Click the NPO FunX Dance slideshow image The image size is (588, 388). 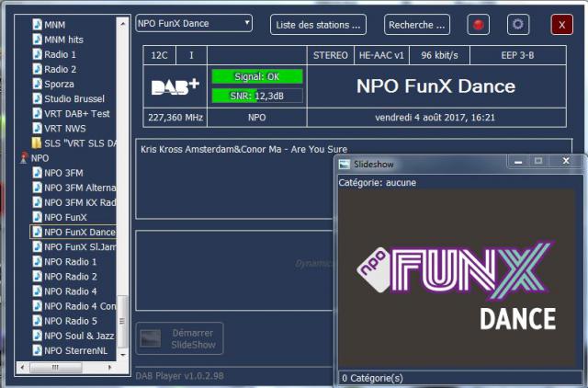[x=457, y=278]
